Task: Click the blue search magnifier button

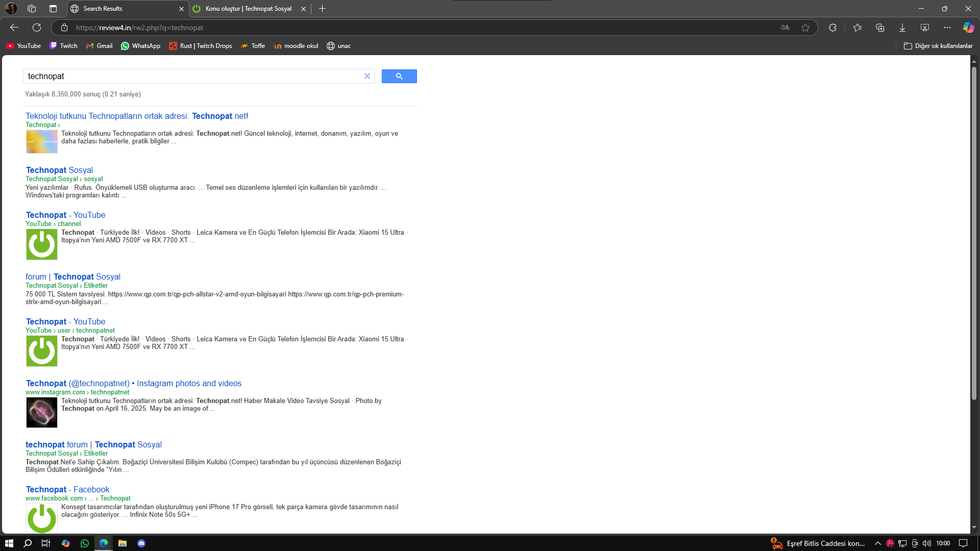Action: pyautogui.click(x=399, y=76)
